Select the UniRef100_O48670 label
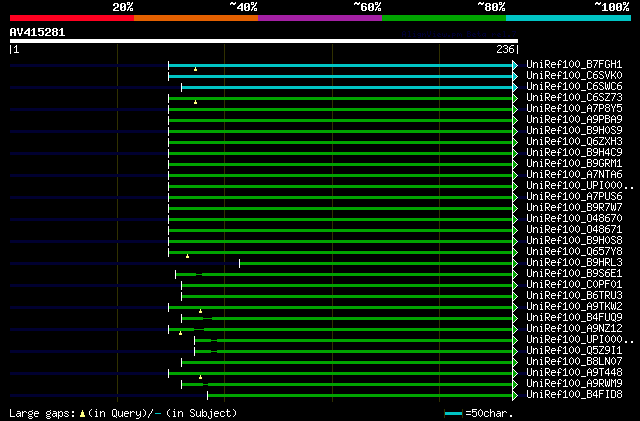The width and height of the screenshot is (640, 421). 574,218
